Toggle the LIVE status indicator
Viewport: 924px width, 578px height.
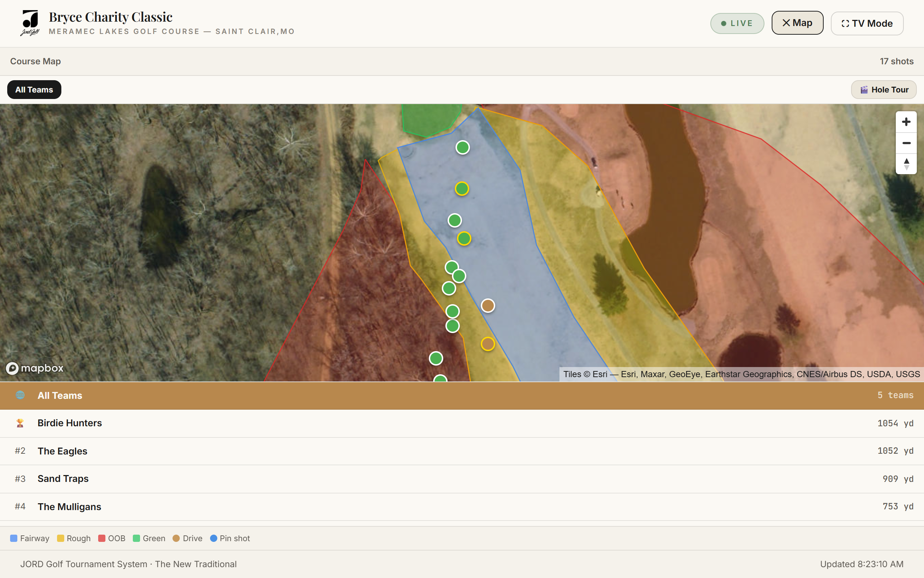point(737,23)
